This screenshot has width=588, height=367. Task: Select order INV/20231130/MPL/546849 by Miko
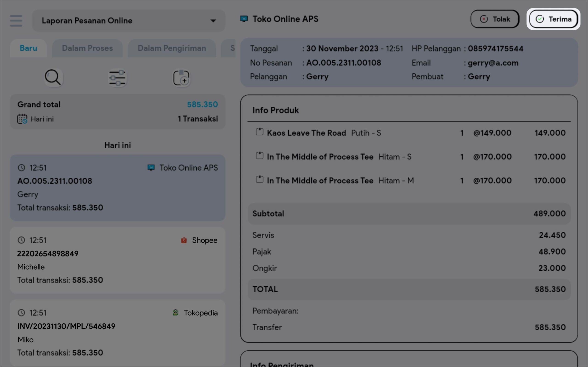117,333
